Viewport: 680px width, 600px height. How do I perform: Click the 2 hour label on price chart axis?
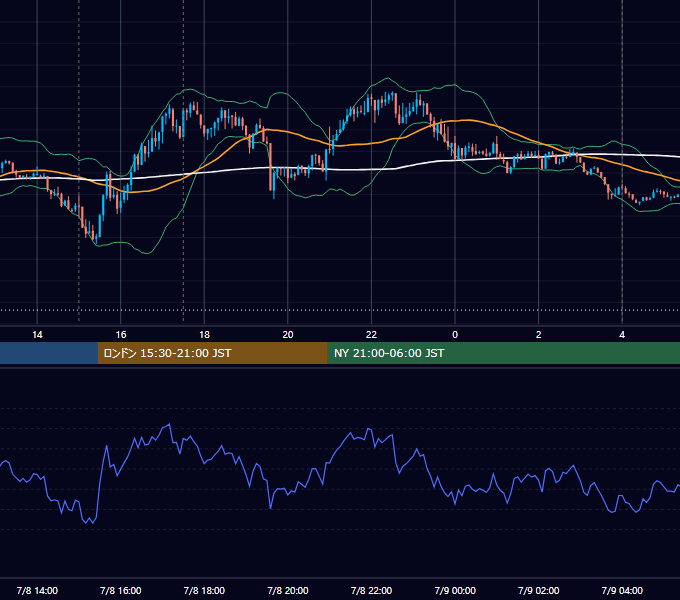click(538, 335)
